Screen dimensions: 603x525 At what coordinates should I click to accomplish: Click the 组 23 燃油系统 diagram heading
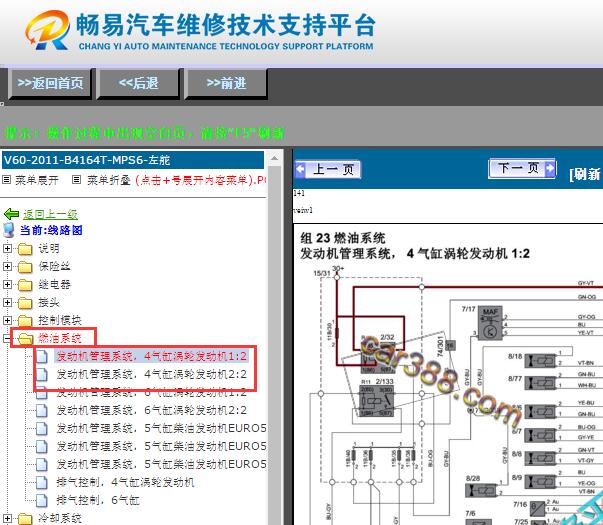click(x=343, y=238)
